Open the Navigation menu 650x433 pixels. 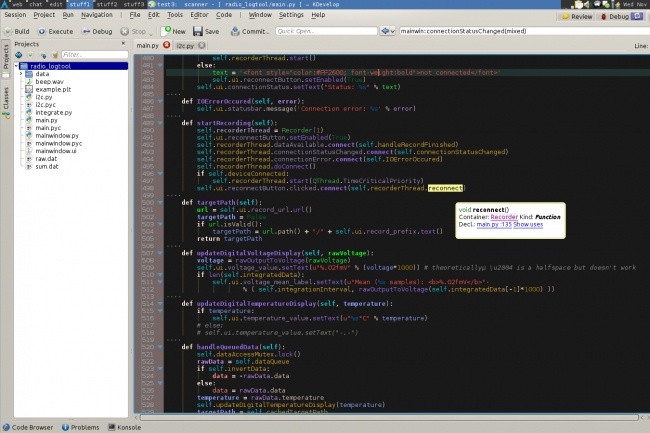click(x=97, y=15)
